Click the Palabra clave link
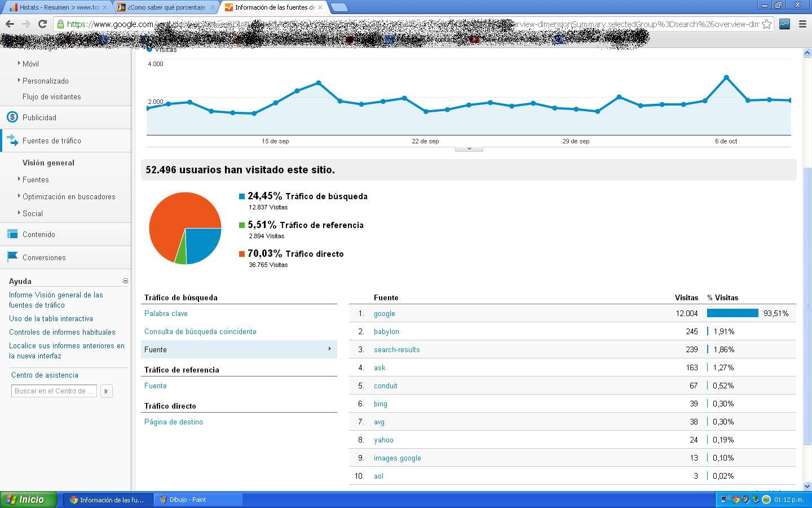Screen dimensions: 812x508 coord(166,313)
